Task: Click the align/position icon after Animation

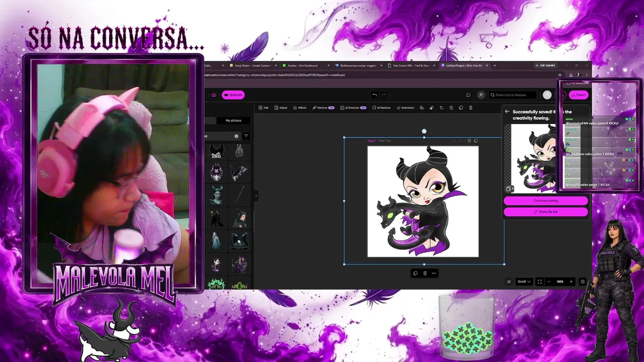Action: 422,108
